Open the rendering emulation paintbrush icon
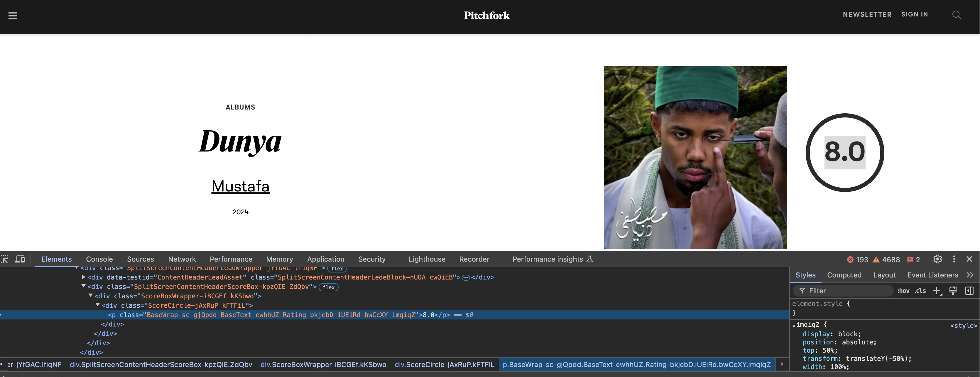980x377 pixels. (953, 291)
